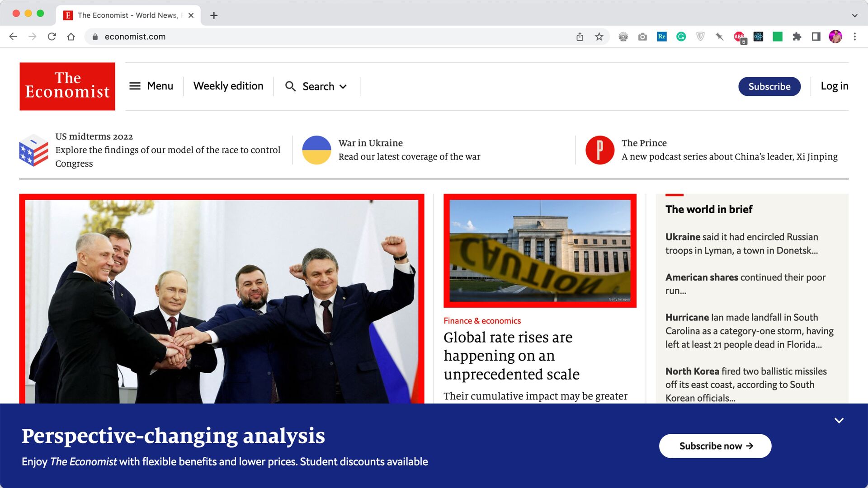Screen dimensions: 868x488
Task: Click the Finance & economics section label
Action: coord(482,321)
